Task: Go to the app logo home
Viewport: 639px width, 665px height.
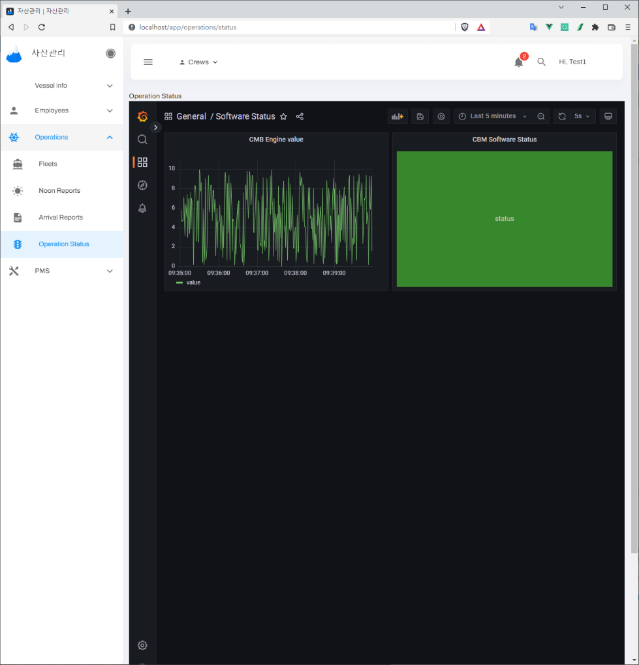Action: [14, 54]
